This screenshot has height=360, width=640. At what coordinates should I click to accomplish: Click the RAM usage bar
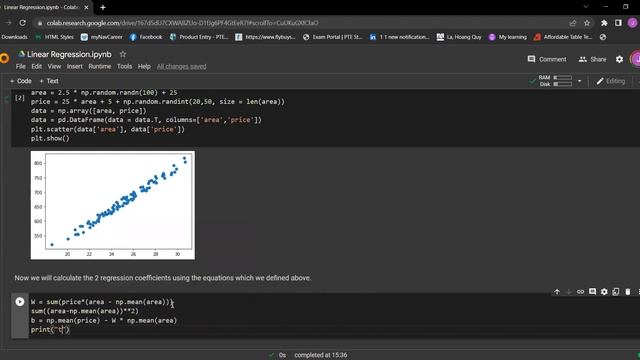pyautogui.click(x=562, y=78)
